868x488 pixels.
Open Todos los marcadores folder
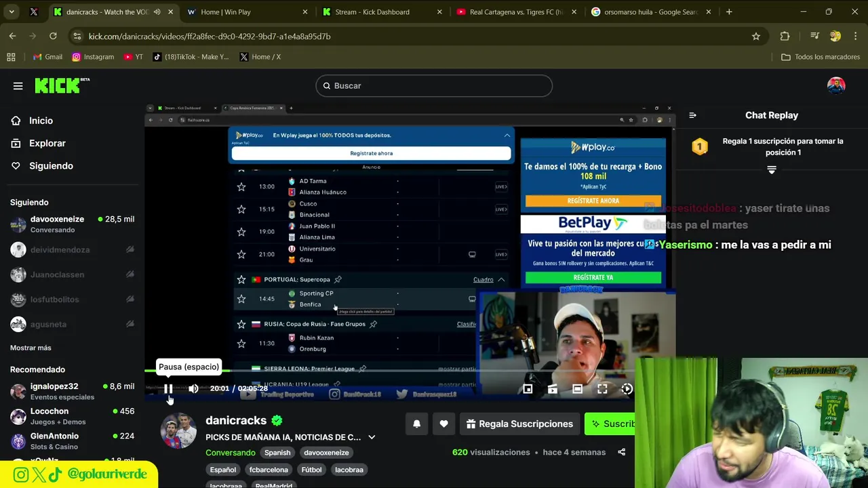821,57
